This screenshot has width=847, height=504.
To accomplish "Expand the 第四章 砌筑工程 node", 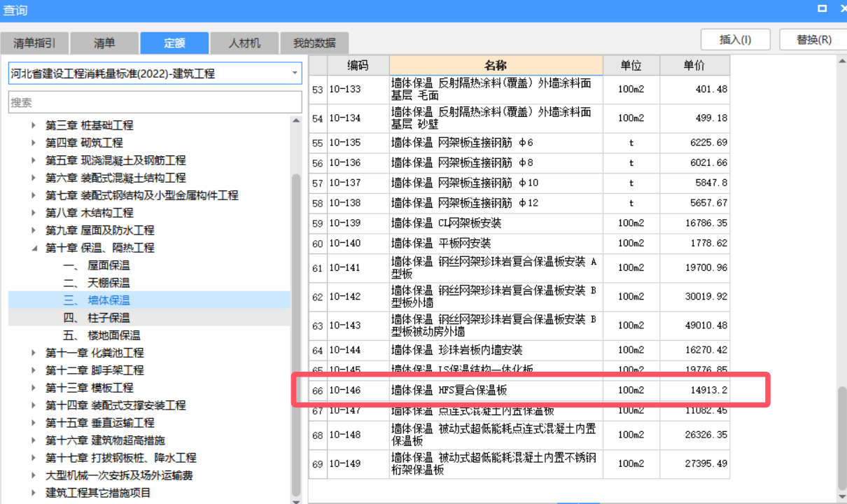I will [34, 143].
